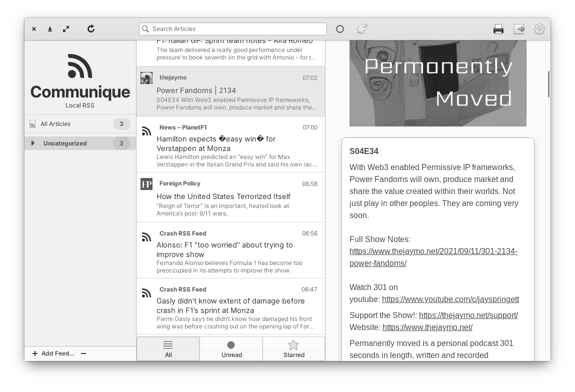Expand the Uncategorized category triangle
Viewport: 575px width, 392px height.
pos(33,143)
